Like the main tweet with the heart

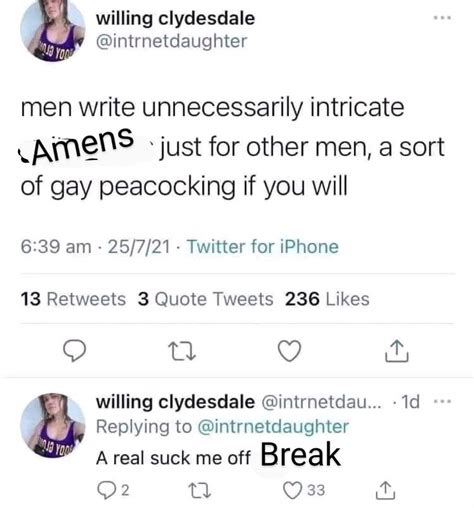[289, 351]
